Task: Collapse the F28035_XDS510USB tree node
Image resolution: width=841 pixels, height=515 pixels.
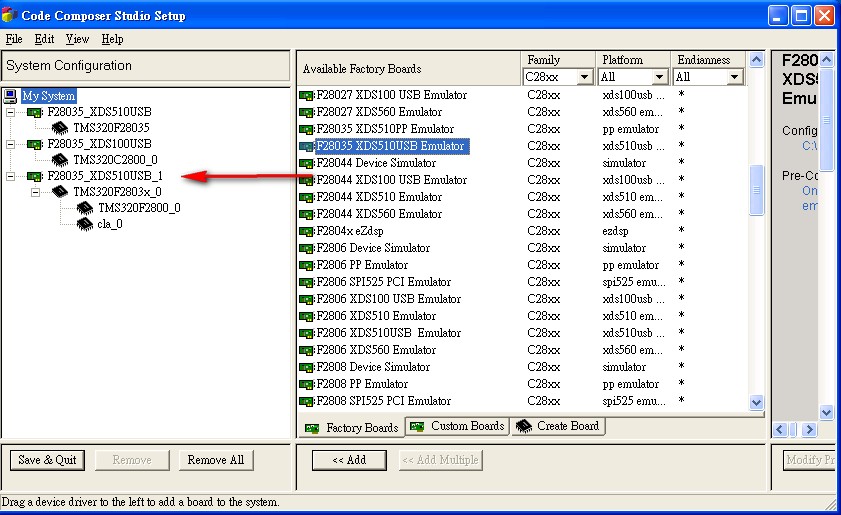Action: coord(10,112)
